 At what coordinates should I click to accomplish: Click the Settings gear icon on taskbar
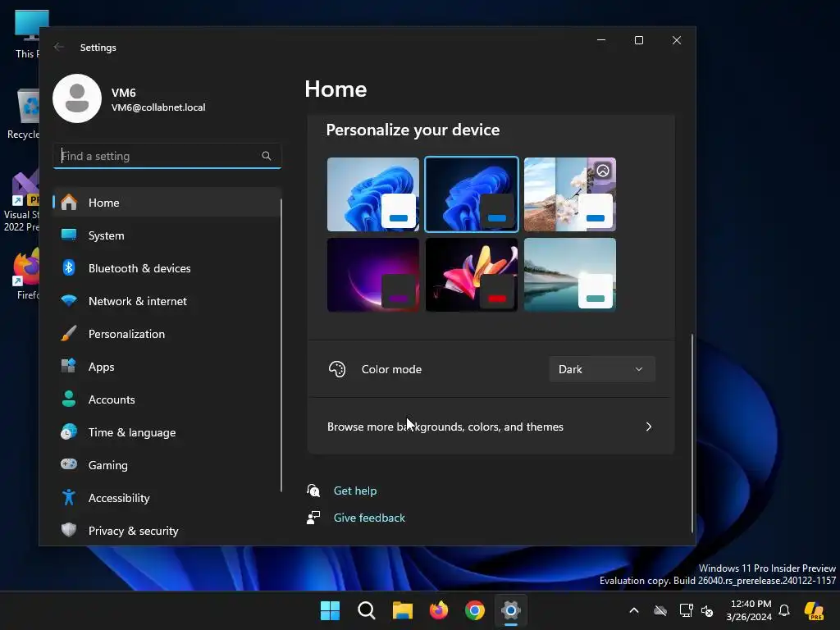point(510,610)
